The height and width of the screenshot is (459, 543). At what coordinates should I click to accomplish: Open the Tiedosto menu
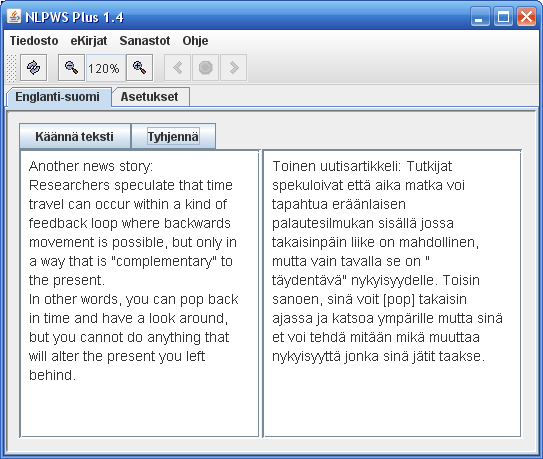tap(34, 41)
